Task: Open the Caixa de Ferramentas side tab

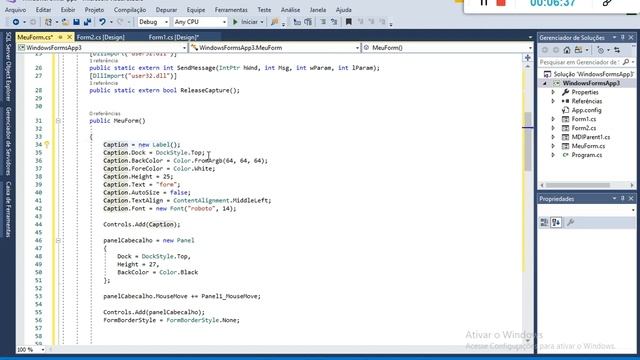Action: tap(8, 209)
